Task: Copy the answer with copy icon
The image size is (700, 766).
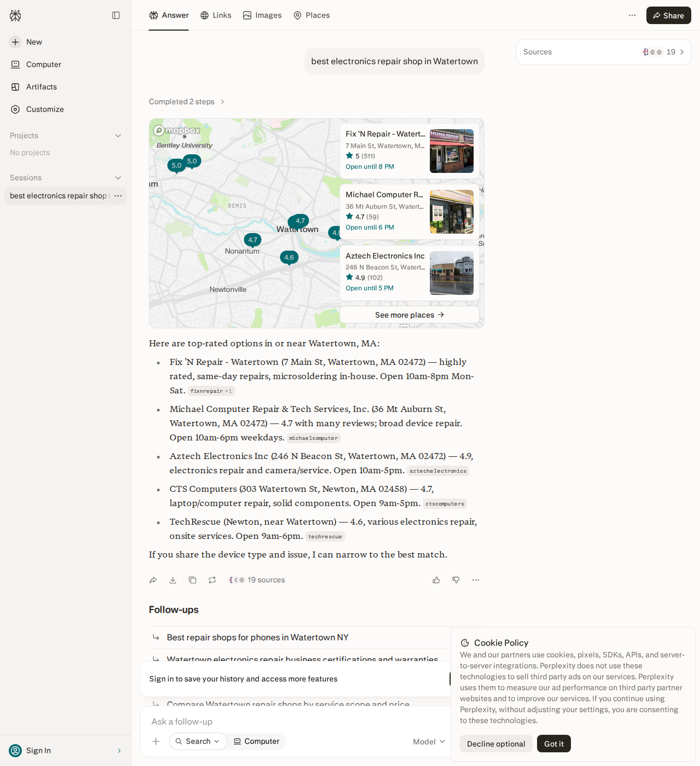Action: pos(192,580)
